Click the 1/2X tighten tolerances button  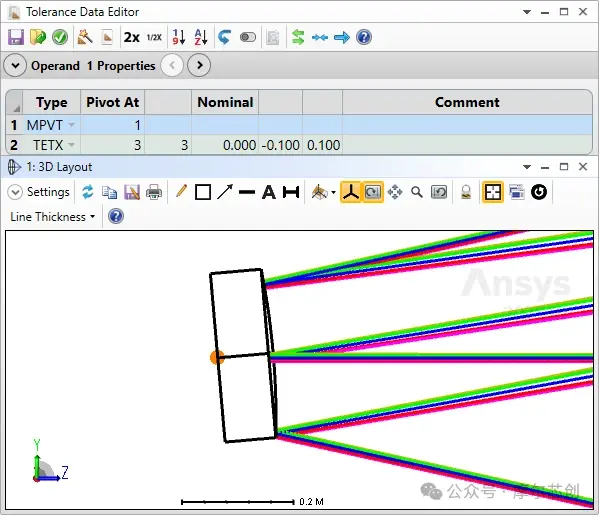[x=154, y=37]
